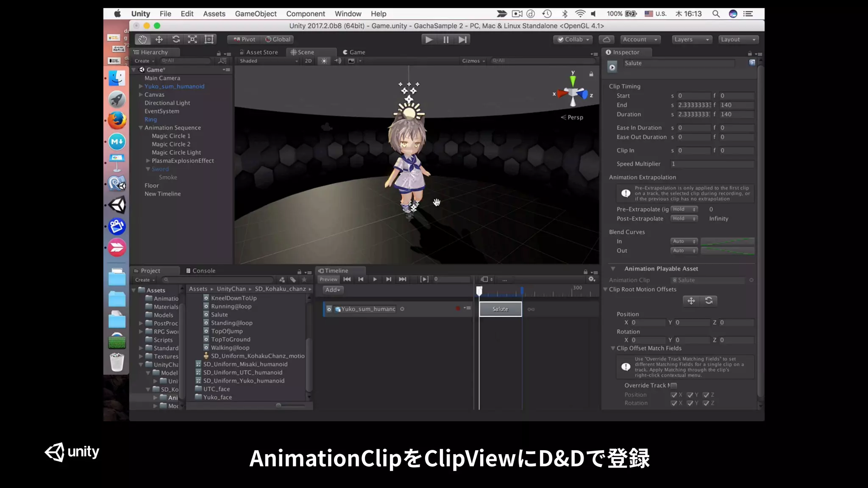868x488 pixels.
Task: Toggle Position Z match checkbox
Action: (706, 395)
